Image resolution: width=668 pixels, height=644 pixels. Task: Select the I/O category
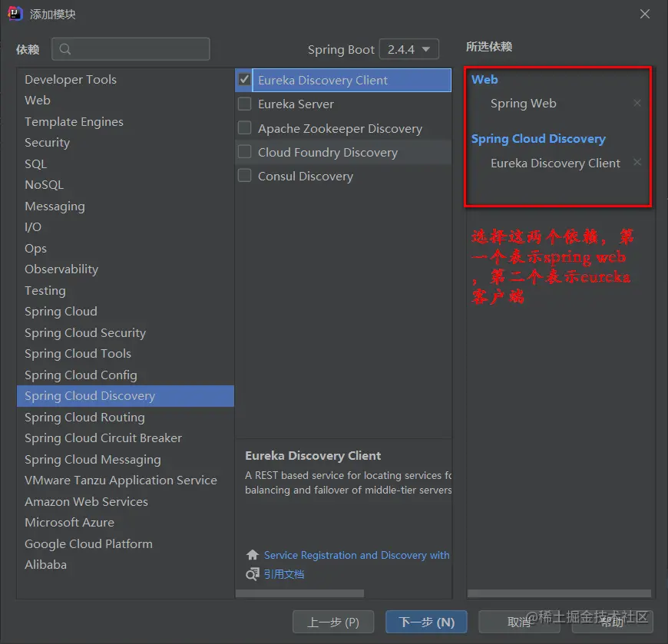coord(125,226)
